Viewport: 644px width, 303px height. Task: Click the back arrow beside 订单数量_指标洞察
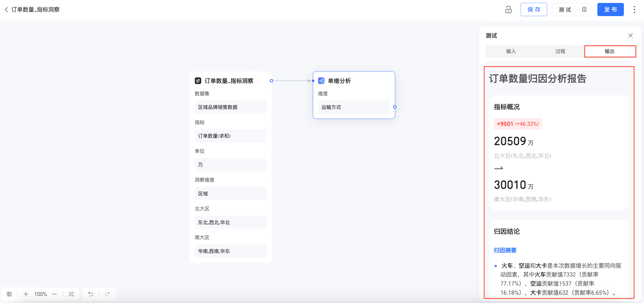[x=7, y=10]
